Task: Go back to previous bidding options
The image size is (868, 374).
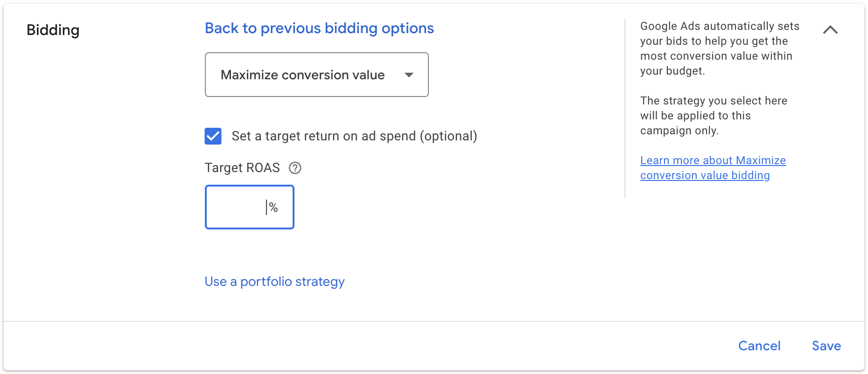Action: (319, 28)
